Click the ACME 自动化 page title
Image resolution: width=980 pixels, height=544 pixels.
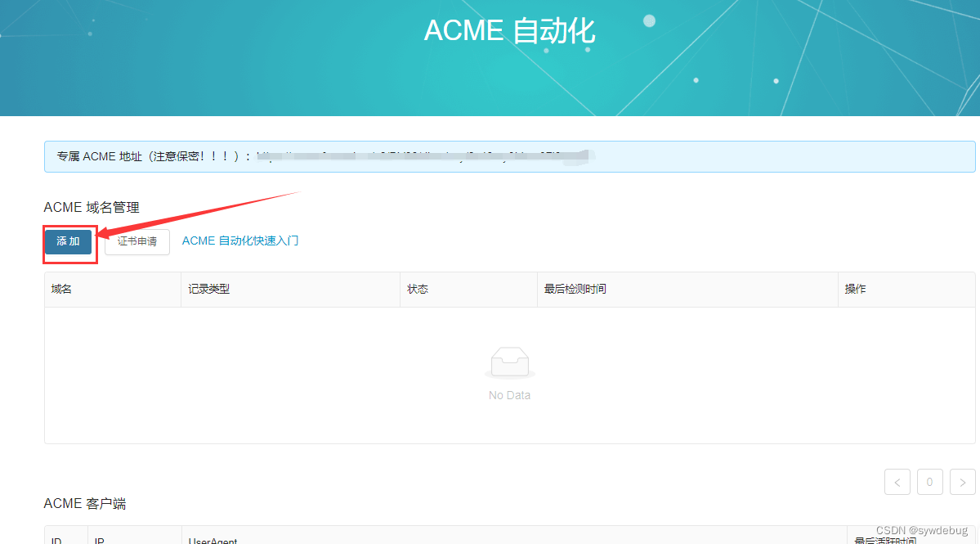tap(509, 30)
